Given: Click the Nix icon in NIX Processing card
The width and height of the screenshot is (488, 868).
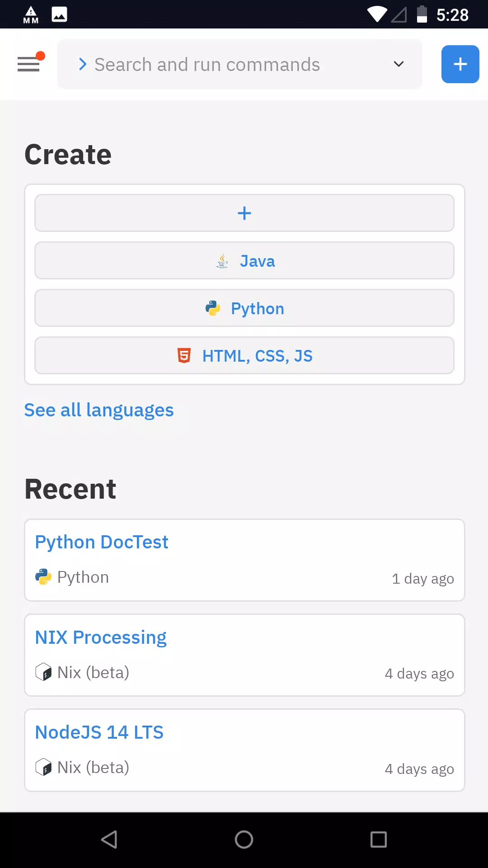Looking at the screenshot, I should click(x=43, y=672).
